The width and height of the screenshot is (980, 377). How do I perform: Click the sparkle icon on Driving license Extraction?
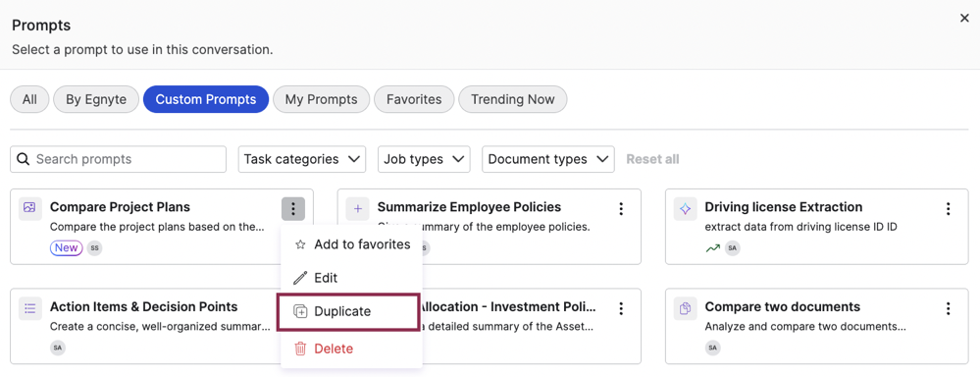pos(685,208)
